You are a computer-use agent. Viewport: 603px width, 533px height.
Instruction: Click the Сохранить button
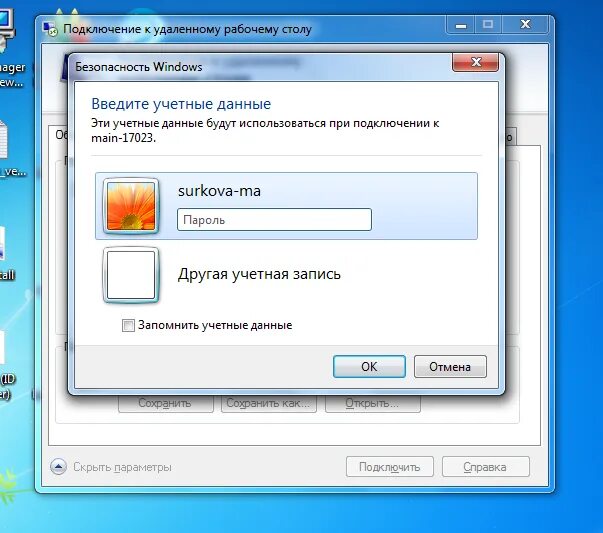point(166,403)
